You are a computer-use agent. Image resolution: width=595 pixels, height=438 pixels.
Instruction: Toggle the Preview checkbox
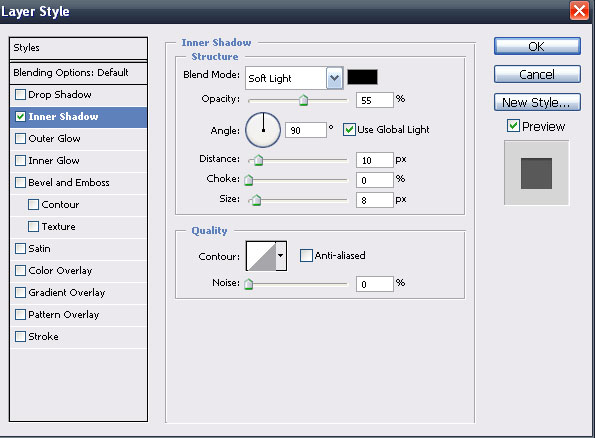[513, 126]
